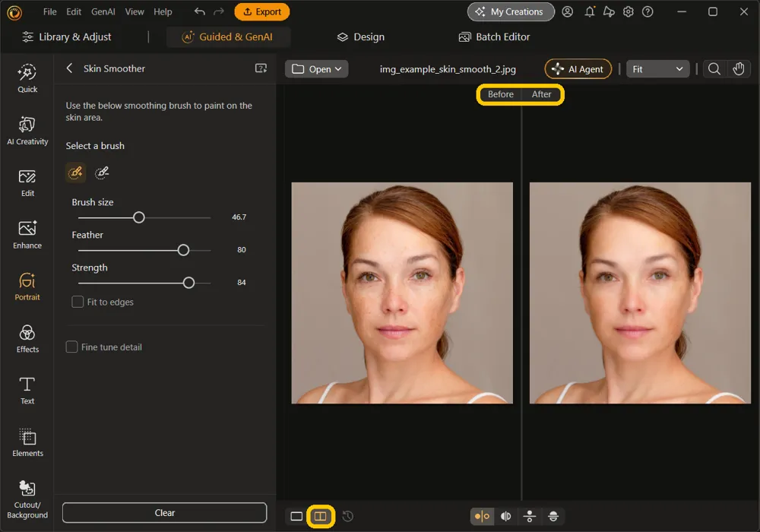
Task: Open the Text panel
Action: pyautogui.click(x=27, y=391)
